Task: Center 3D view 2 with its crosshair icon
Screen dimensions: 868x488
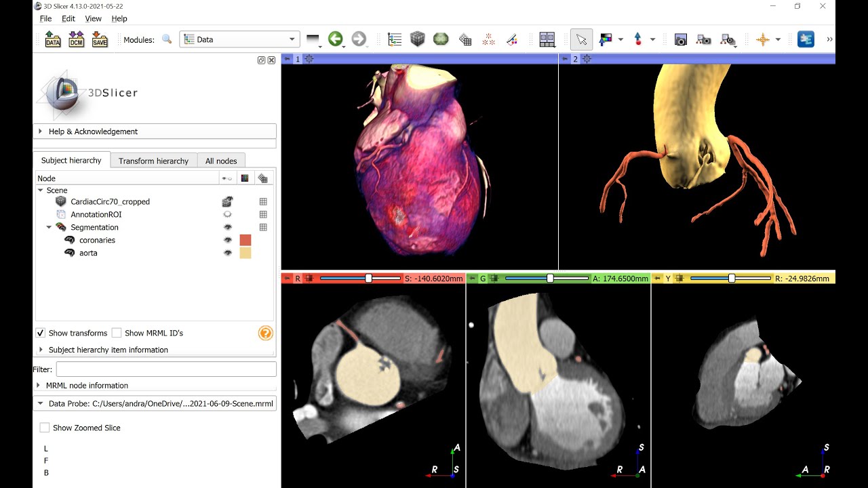Action: (587, 59)
